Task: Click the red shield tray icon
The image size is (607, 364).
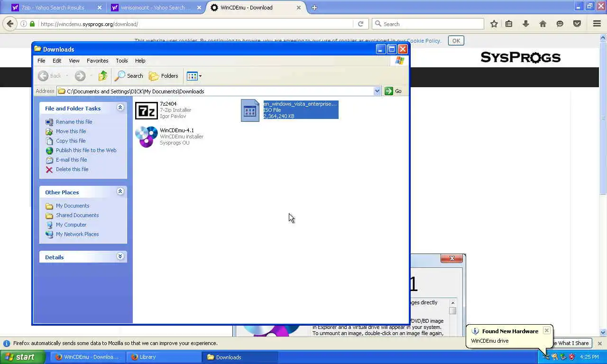Action: pos(571,357)
